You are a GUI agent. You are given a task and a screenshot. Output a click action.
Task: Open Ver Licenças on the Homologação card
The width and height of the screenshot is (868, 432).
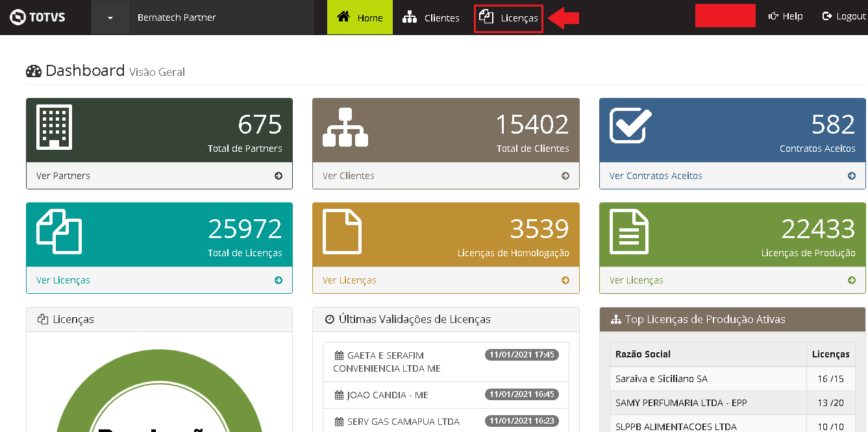[x=349, y=280]
